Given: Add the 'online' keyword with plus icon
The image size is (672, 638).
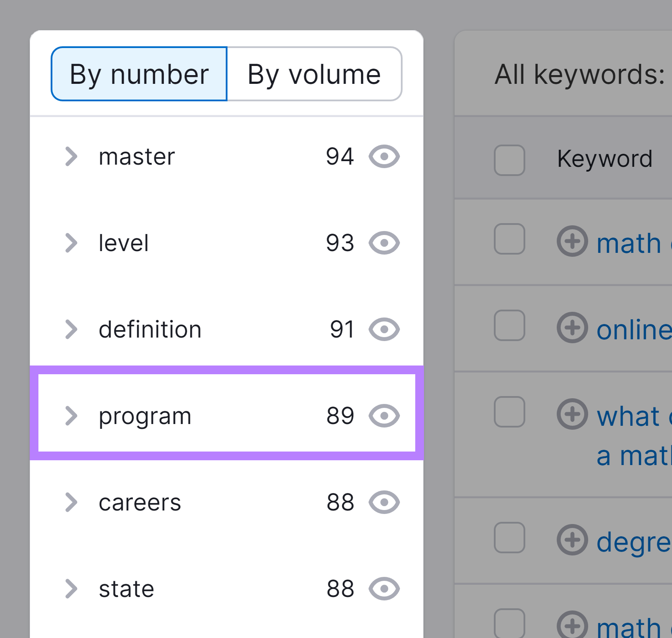Looking at the screenshot, I should [572, 328].
